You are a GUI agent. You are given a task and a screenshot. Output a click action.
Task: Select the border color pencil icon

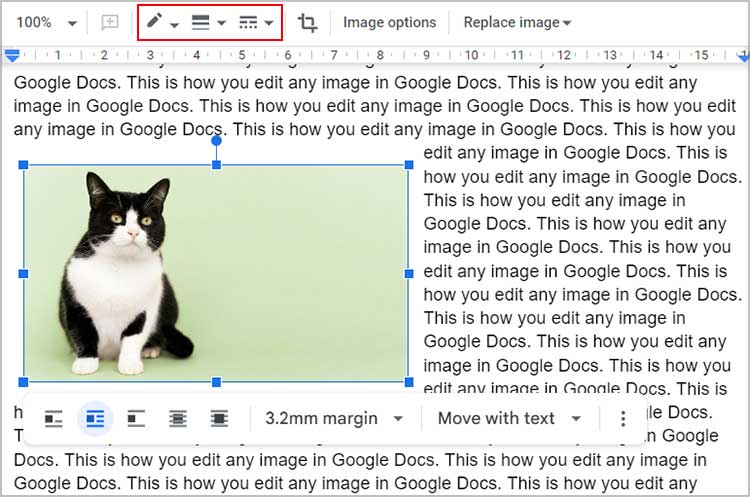(x=154, y=21)
